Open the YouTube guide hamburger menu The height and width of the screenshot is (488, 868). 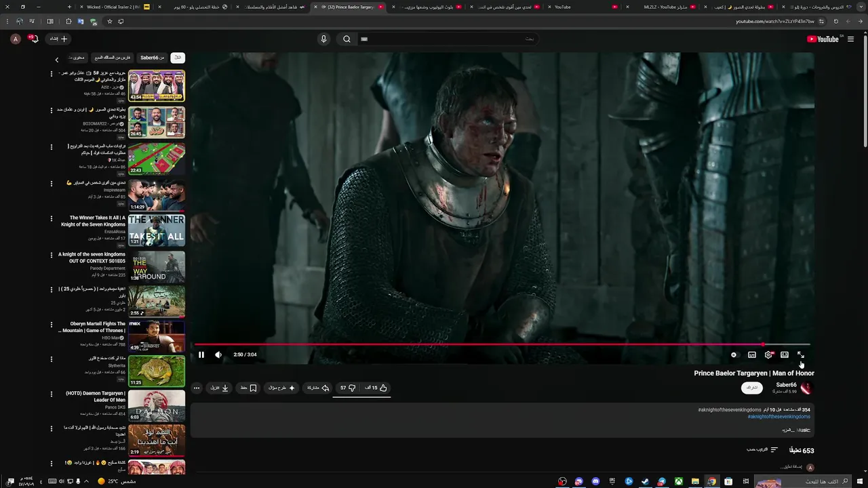850,39
